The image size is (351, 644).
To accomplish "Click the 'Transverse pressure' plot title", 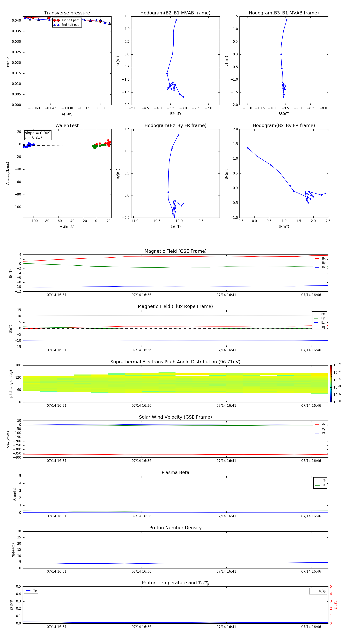I will [67, 13].
